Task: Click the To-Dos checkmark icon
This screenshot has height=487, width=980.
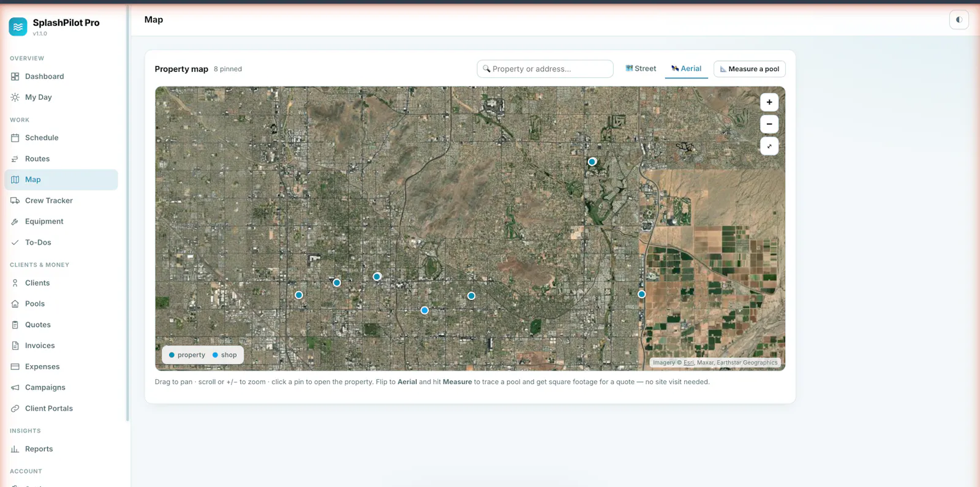Action: click(x=15, y=243)
